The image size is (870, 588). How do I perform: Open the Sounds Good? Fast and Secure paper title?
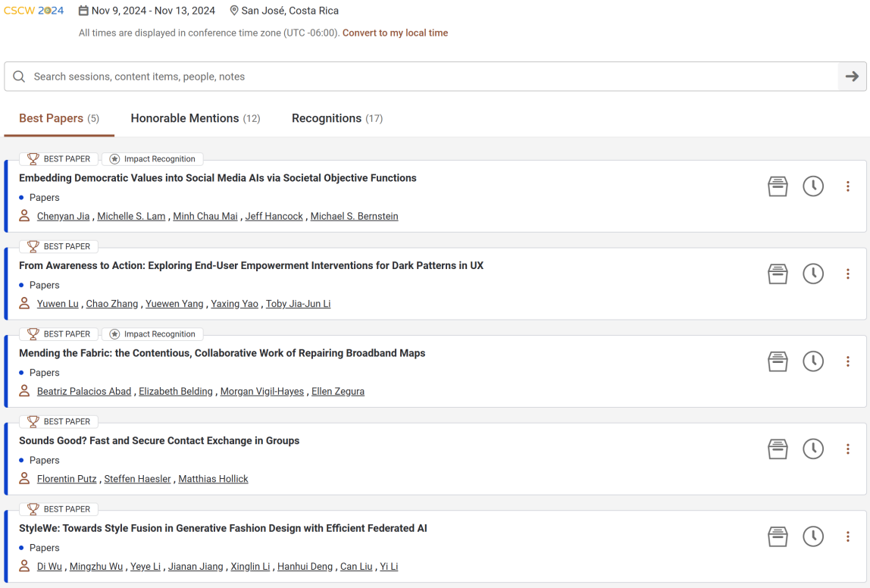click(x=159, y=441)
